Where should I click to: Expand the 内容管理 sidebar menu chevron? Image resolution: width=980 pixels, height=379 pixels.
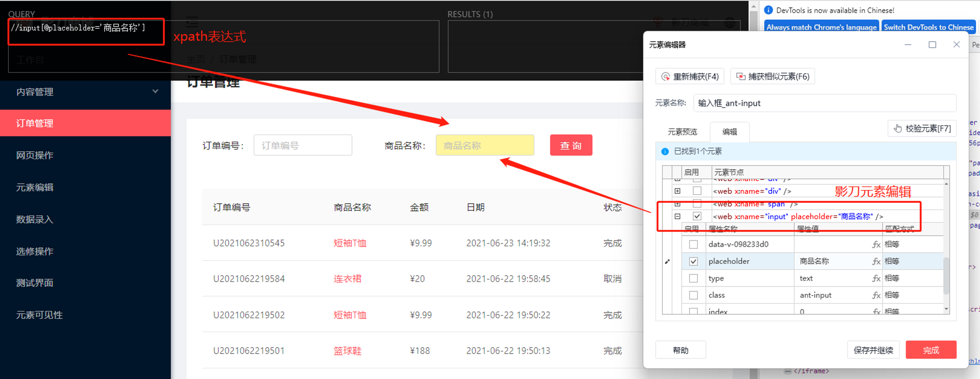coord(155,92)
